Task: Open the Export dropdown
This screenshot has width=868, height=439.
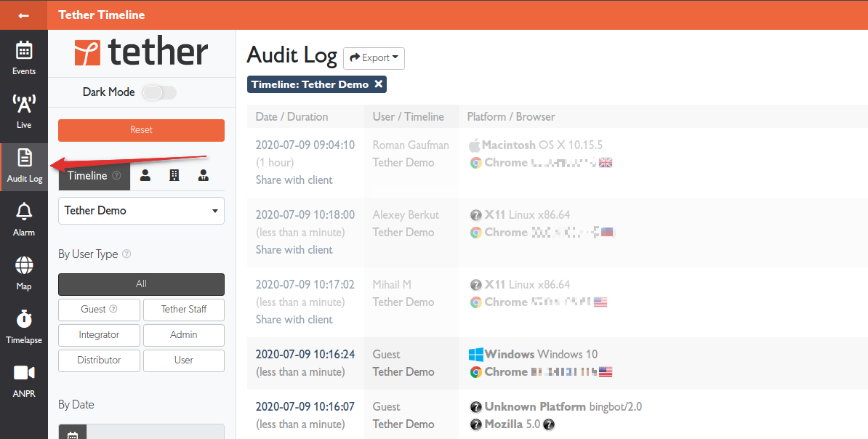Action: pos(374,58)
